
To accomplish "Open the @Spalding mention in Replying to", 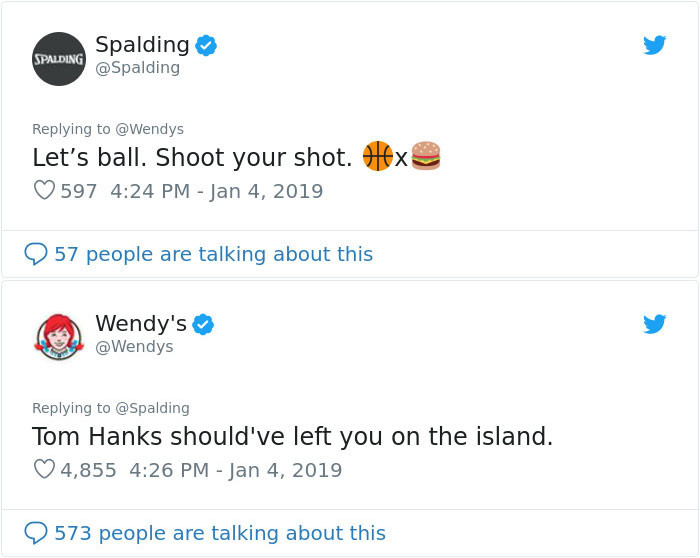I will coord(153,408).
